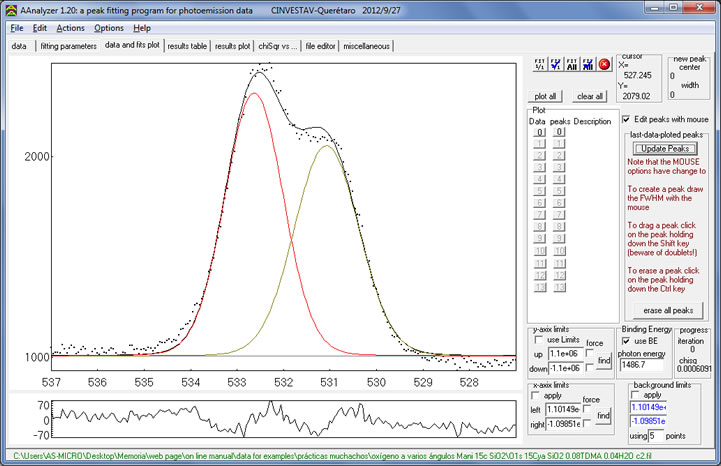Viewport: 721px width, 466px height.
Task: Uncheck the use BE checkbox
Action: pos(627,340)
